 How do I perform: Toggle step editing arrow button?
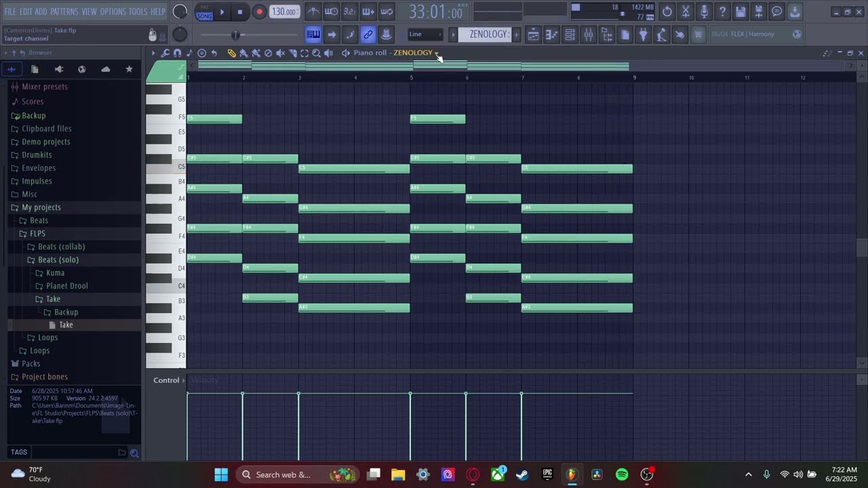coord(332,35)
